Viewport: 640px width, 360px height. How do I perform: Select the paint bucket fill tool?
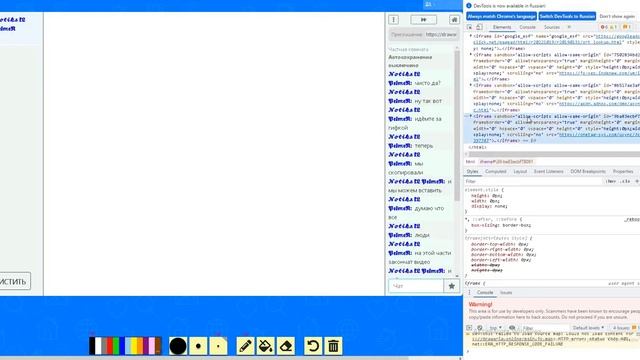tap(266, 346)
